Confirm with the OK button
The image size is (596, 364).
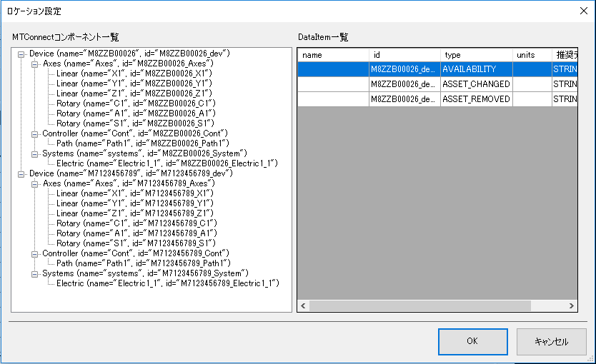(x=473, y=342)
